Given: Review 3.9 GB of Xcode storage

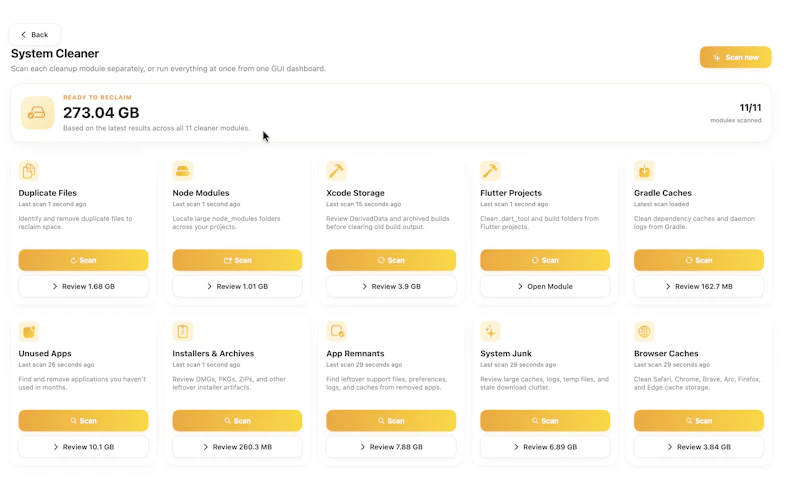Looking at the screenshot, I should 391,287.
